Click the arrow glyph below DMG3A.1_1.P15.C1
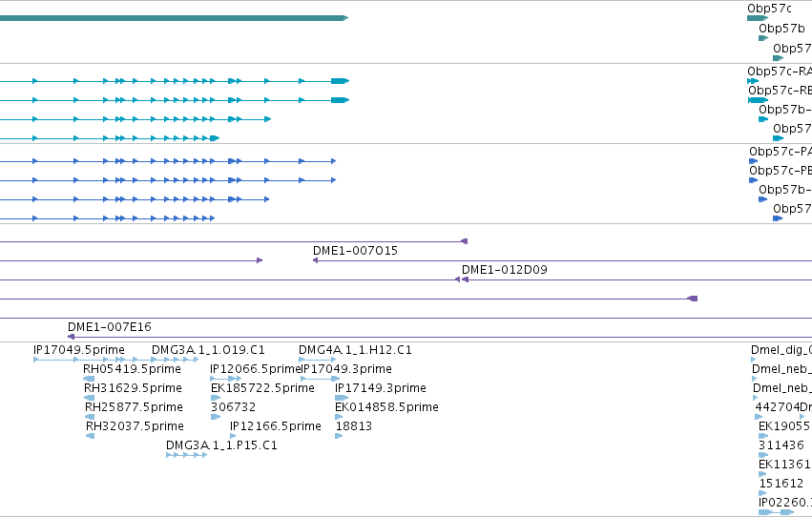This screenshot has height=517, width=812. click(186, 455)
